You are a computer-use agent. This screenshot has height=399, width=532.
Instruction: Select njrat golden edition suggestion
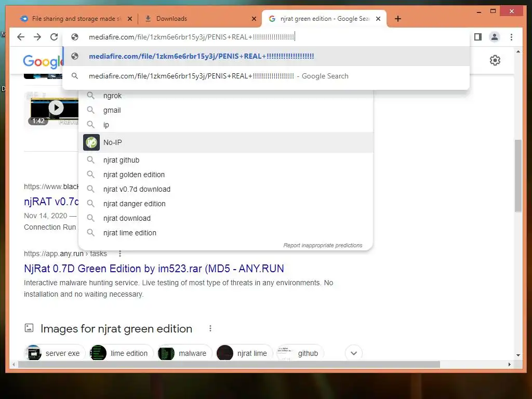(225, 175)
